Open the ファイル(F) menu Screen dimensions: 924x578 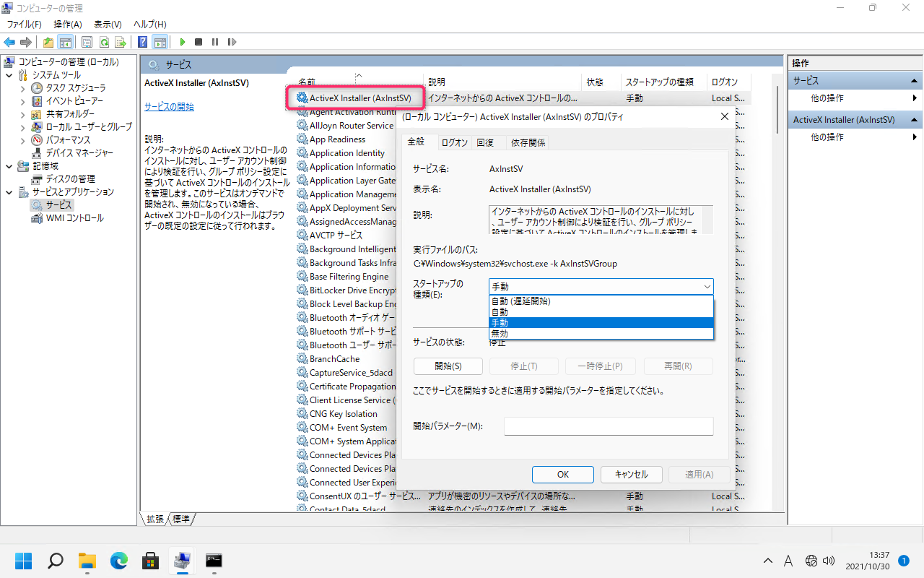coord(24,25)
